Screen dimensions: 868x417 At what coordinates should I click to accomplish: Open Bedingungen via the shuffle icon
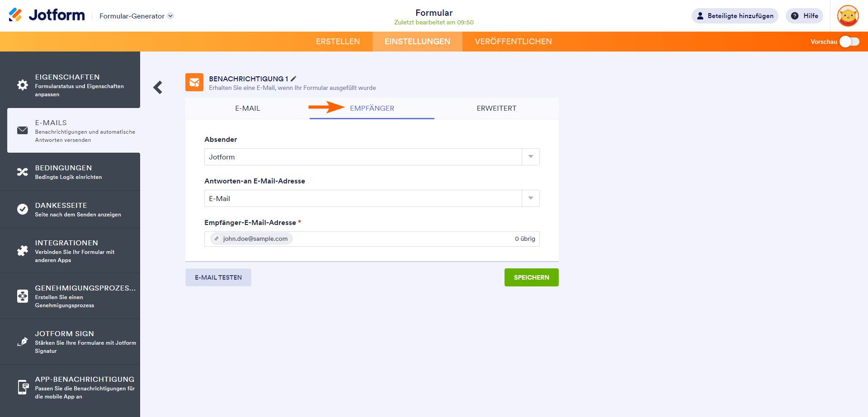(22, 172)
